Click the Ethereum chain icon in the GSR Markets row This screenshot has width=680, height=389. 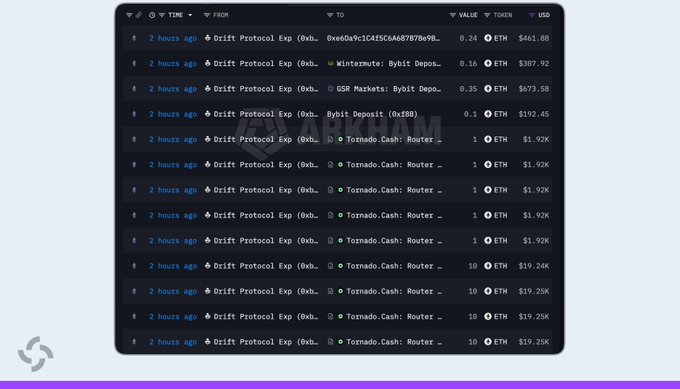point(134,88)
